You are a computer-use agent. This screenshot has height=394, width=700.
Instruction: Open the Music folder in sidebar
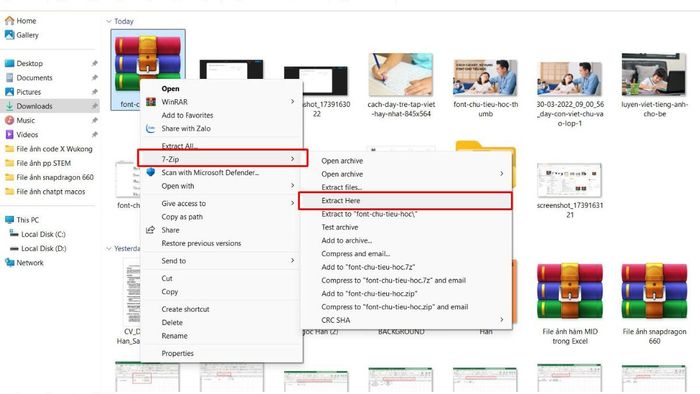[x=25, y=120]
